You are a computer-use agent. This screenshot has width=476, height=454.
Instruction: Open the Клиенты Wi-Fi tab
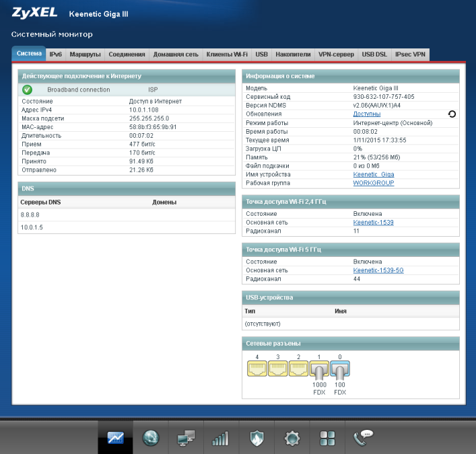[227, 54]
